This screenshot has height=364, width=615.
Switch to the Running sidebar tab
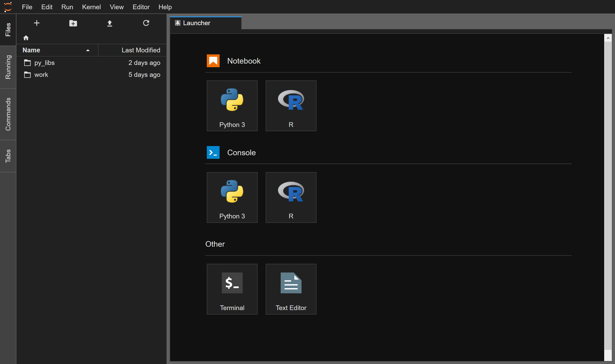click(x=8, y=67)
